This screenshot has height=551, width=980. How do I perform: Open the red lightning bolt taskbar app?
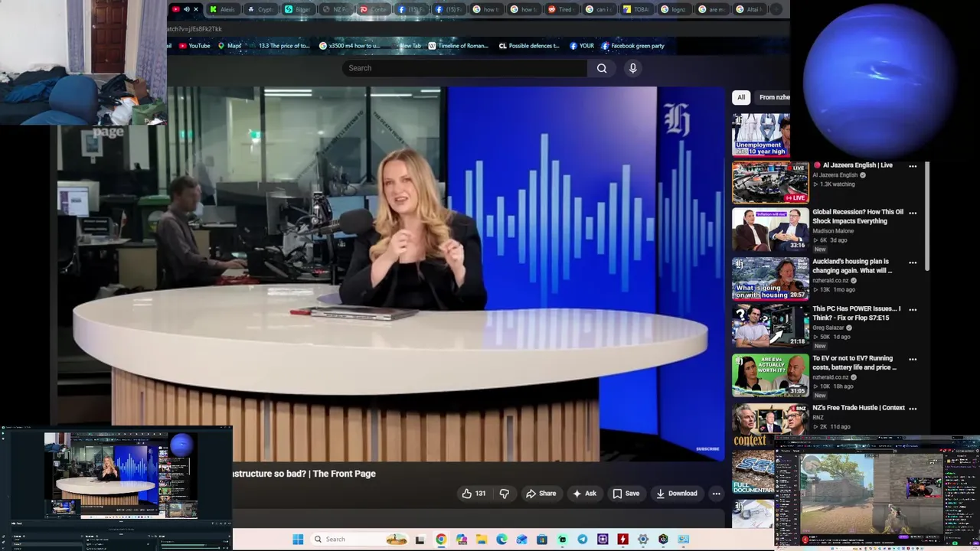click(x=622, y=540)
